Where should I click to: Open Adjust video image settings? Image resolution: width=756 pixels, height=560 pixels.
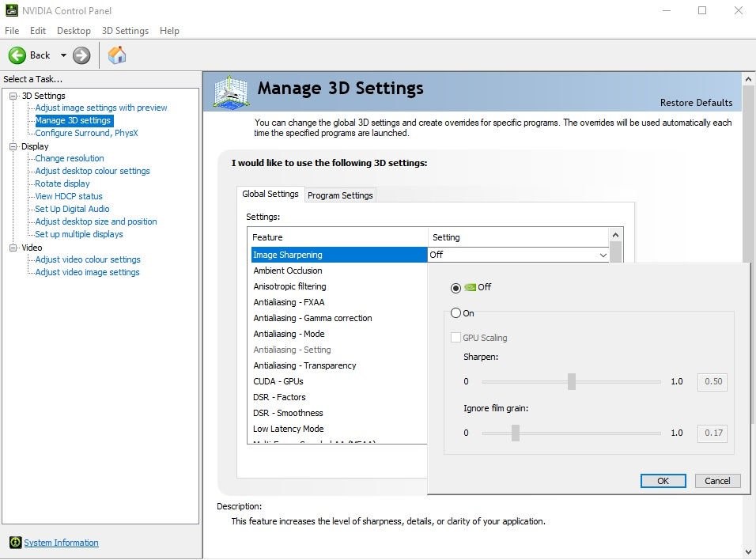click(87, 272)
